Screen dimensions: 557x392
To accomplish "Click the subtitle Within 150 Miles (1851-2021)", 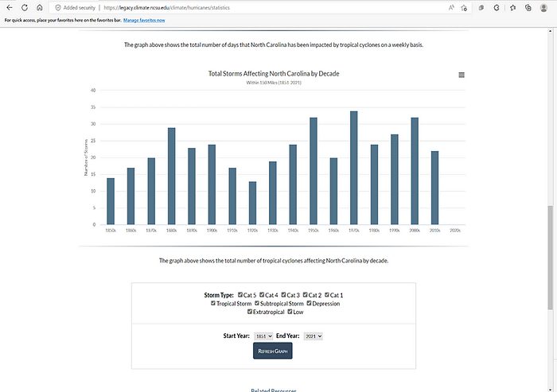I will click(274, 83).
